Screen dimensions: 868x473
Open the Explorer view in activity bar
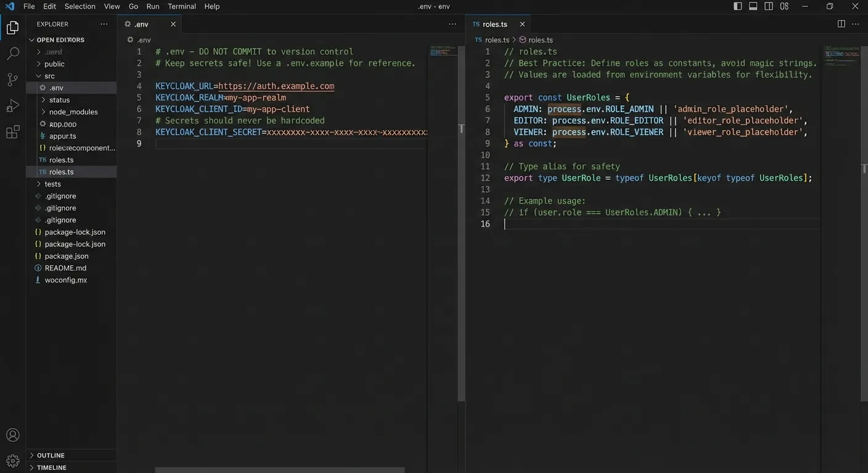[12, 28]
